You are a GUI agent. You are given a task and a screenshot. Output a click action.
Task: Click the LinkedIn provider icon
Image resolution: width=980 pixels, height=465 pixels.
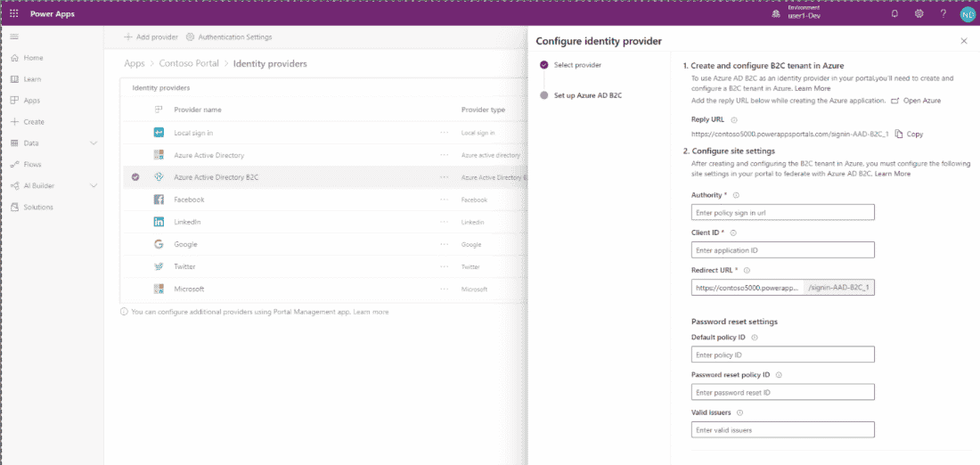tap(159, 222)
